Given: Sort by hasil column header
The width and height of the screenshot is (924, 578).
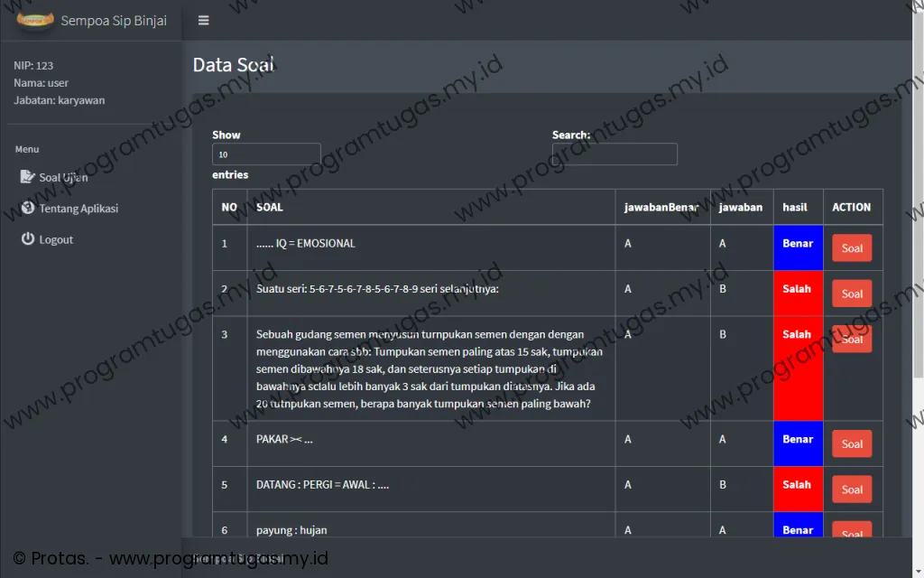Looking at the screenshot, I should [x=795, y=207].
